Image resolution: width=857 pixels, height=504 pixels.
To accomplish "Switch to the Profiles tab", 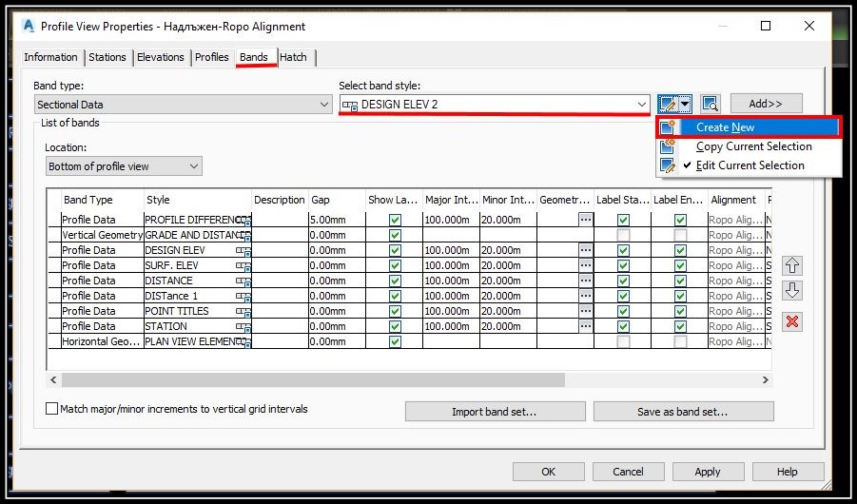I will tap(212, 57).
